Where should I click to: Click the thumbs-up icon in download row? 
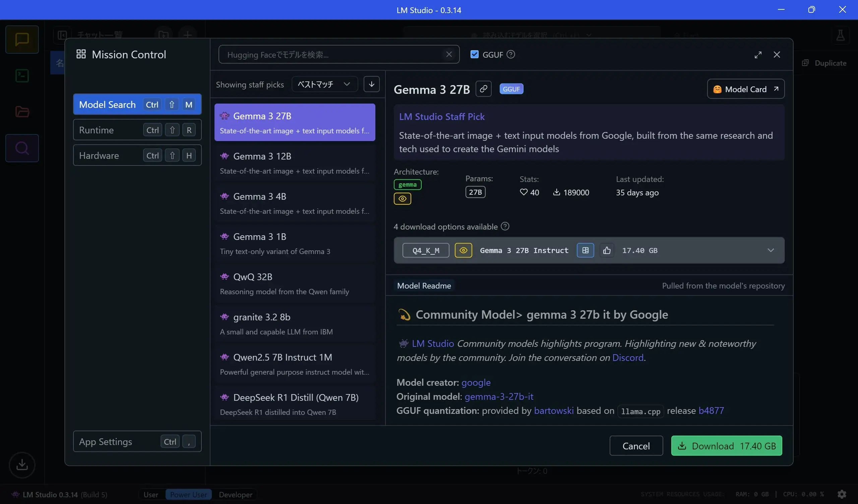(607, 250)
